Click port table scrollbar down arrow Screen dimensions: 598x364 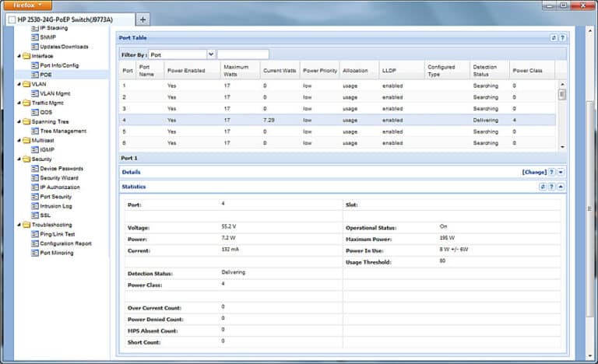(x=562, y=147)
